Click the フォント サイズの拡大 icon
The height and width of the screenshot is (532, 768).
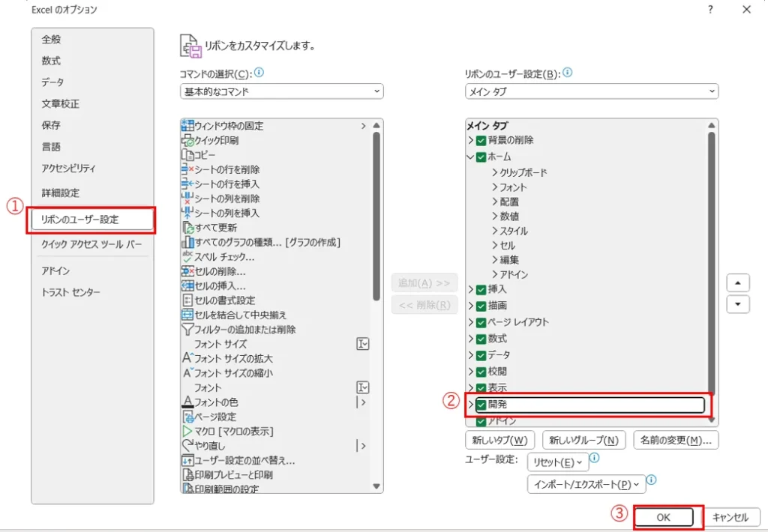click(x=187, y=358)
